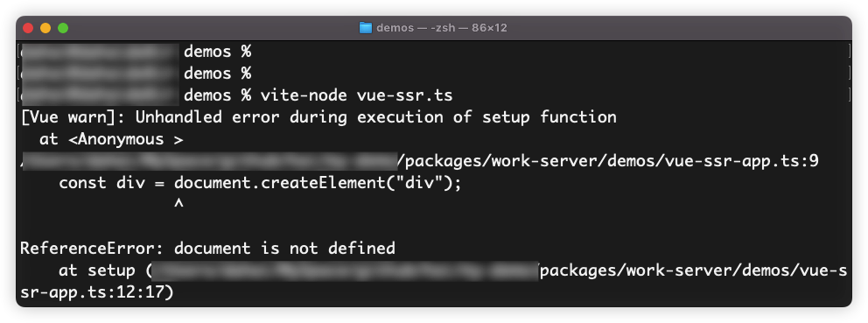Click the "vite-node" command text
Screen dimensions: 868x323
coord(304,95)
